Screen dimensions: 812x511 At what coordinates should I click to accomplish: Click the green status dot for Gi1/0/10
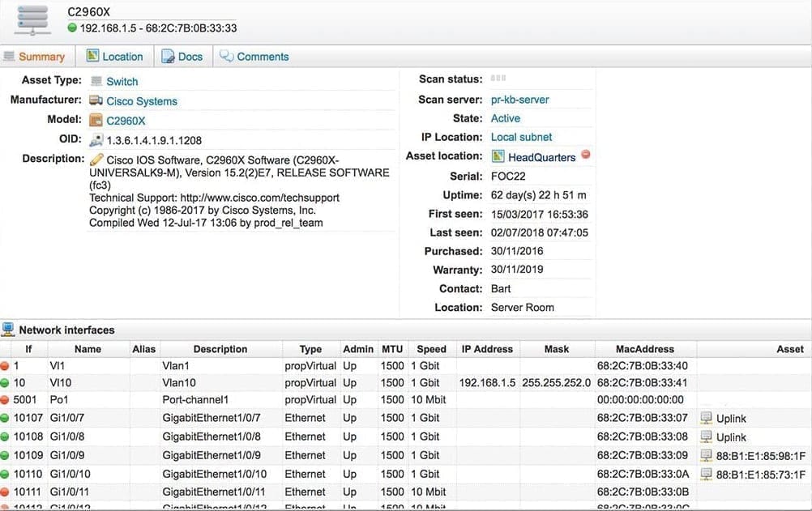[5, 474]
